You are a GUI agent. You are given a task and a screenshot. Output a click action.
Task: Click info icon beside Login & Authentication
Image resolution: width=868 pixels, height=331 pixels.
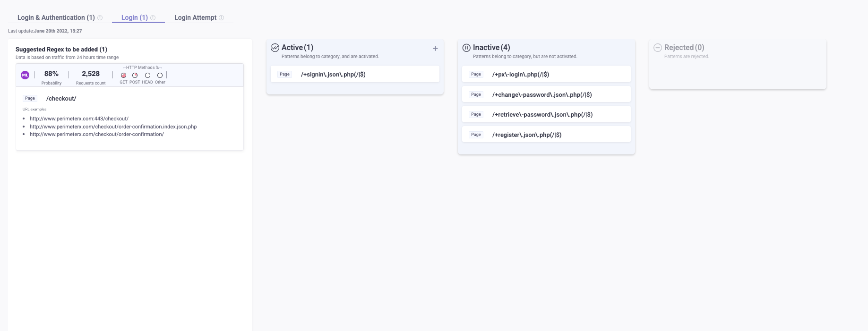pos(100,18)
